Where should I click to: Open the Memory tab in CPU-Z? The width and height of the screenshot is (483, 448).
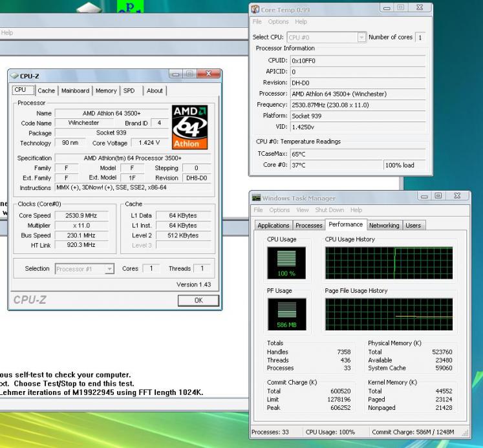(106, 91)
